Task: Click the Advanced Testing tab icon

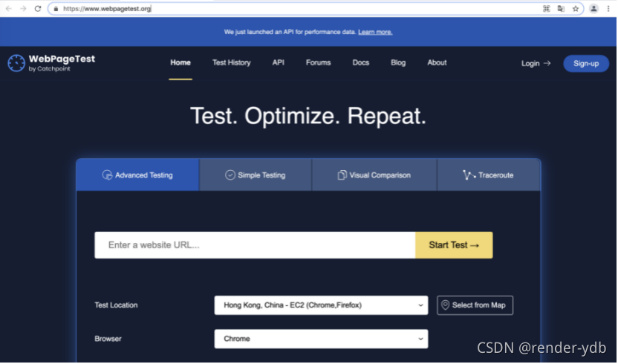Action: pyautogui.click(x=107, y=175)
